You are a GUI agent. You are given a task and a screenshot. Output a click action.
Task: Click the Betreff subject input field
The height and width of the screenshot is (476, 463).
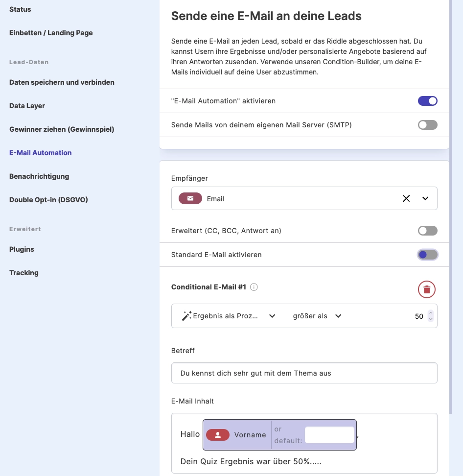pyautogui.click(x=304, y=373)
